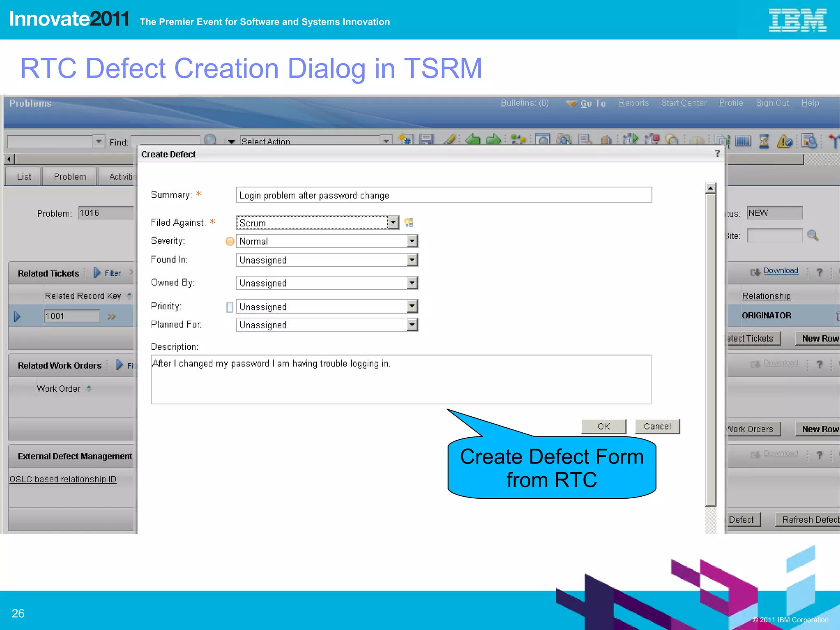The height and width of the screenshot is (630, 840).
Task: Click the Stop Timer red square icon
Action: coord(652,139)
